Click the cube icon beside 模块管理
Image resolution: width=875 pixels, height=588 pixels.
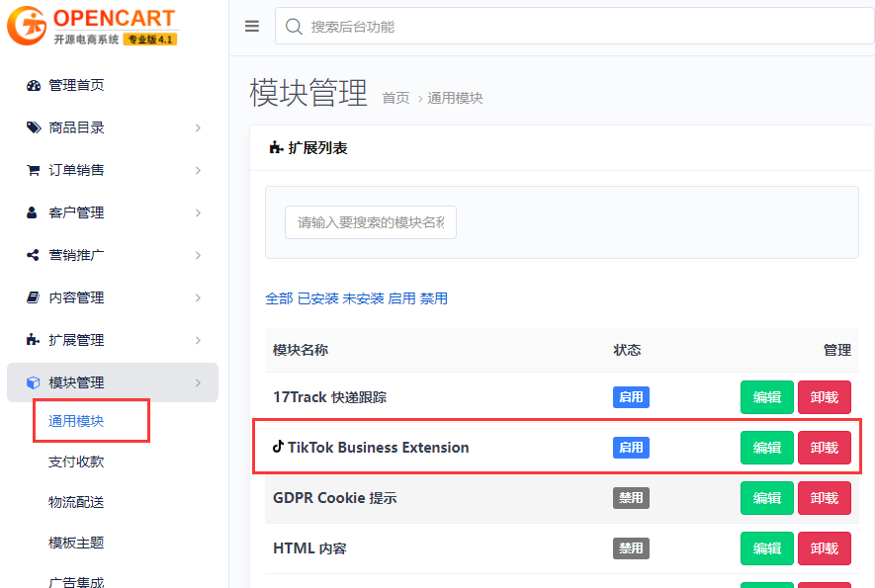coord(33,382)
